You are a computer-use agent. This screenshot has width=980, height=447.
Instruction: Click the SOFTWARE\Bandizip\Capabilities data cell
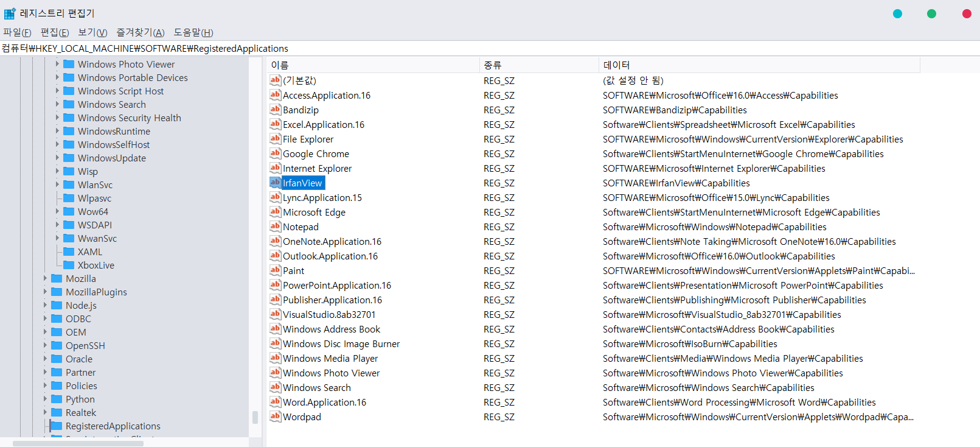coord(675,110)
